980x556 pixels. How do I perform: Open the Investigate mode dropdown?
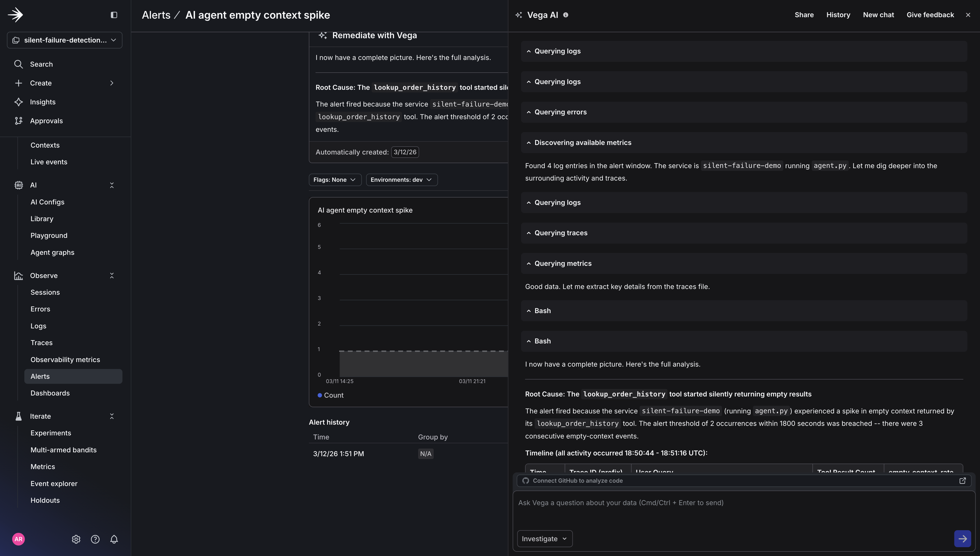tap(544, 538)
